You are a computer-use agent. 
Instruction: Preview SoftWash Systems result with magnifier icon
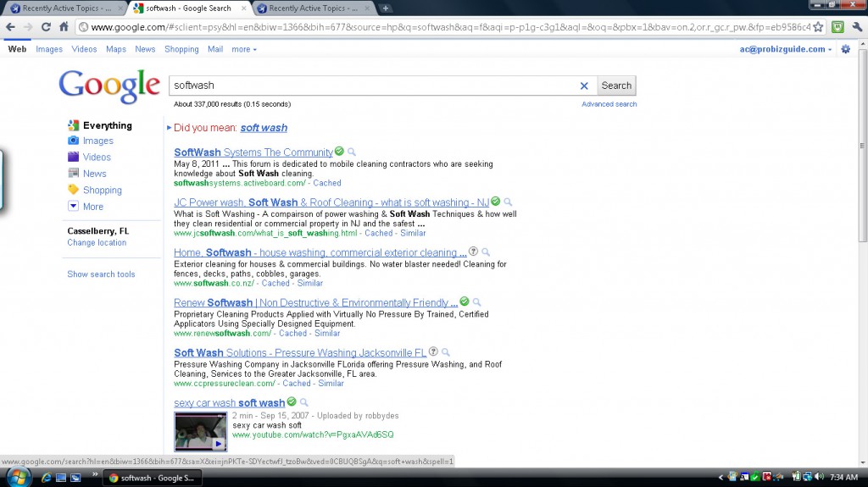point(352,152)
